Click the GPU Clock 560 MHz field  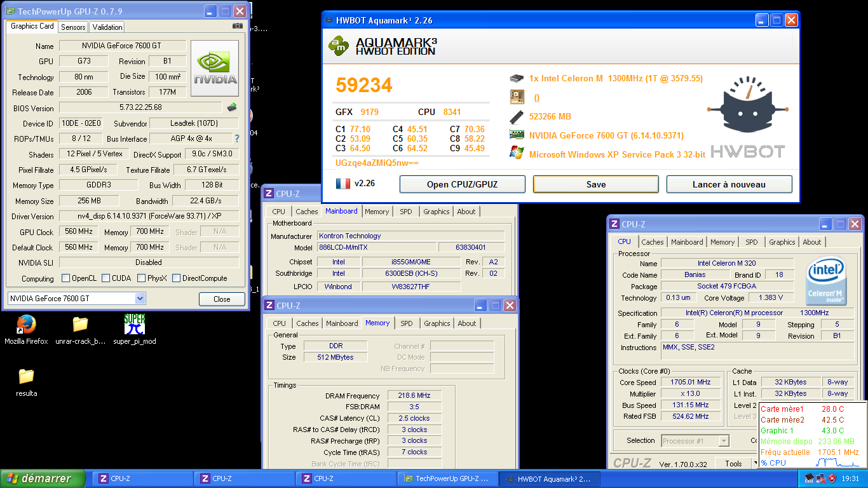(x=79, y=232)
